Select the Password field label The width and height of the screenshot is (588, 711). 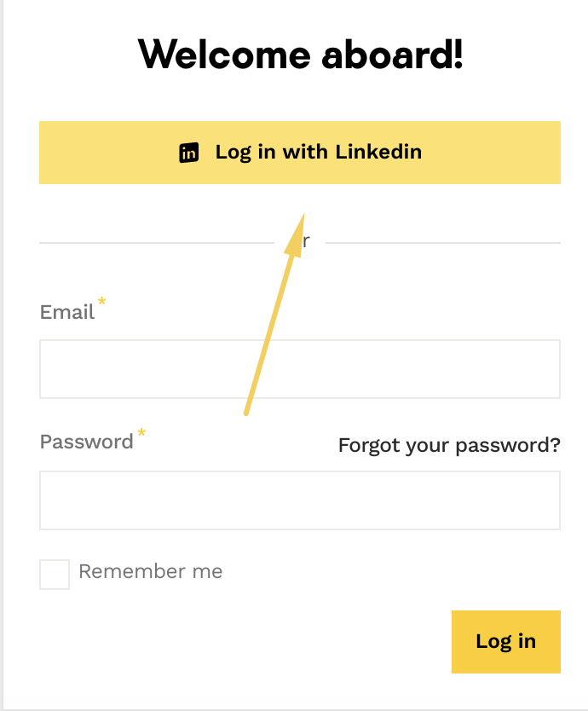tap(86, 442)
